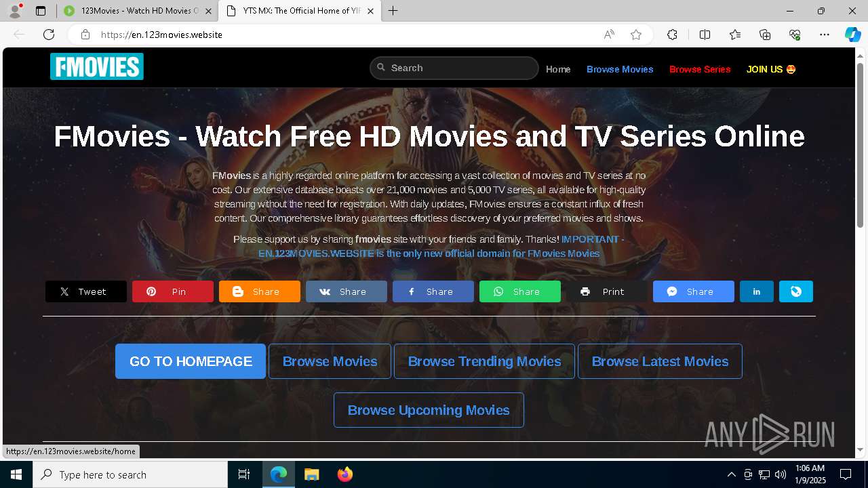Share via Messenger button
868x488 pixels.
coord(694,291)
